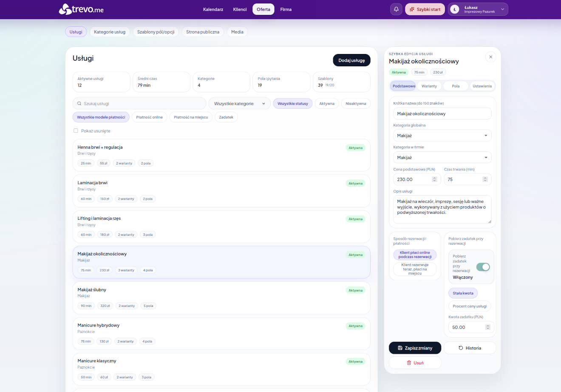The width and height of the screenshot is (561, 392).
Task: Open the Manicure hybrydowy service
Action: (x=221, y=333)
